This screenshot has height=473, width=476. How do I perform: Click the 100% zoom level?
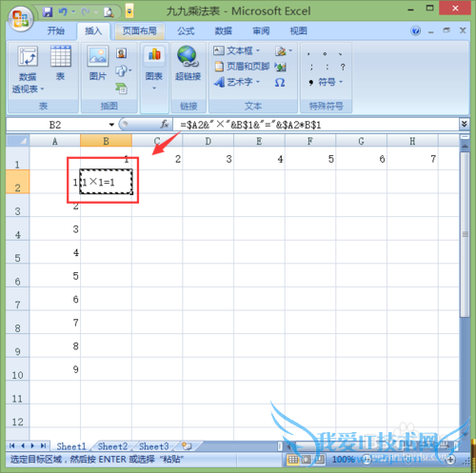[343, 459]
